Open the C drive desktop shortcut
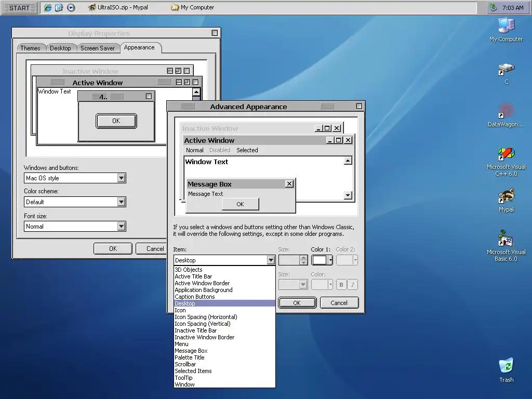Viewport: 532px width, 399px height. pos(506,73)
